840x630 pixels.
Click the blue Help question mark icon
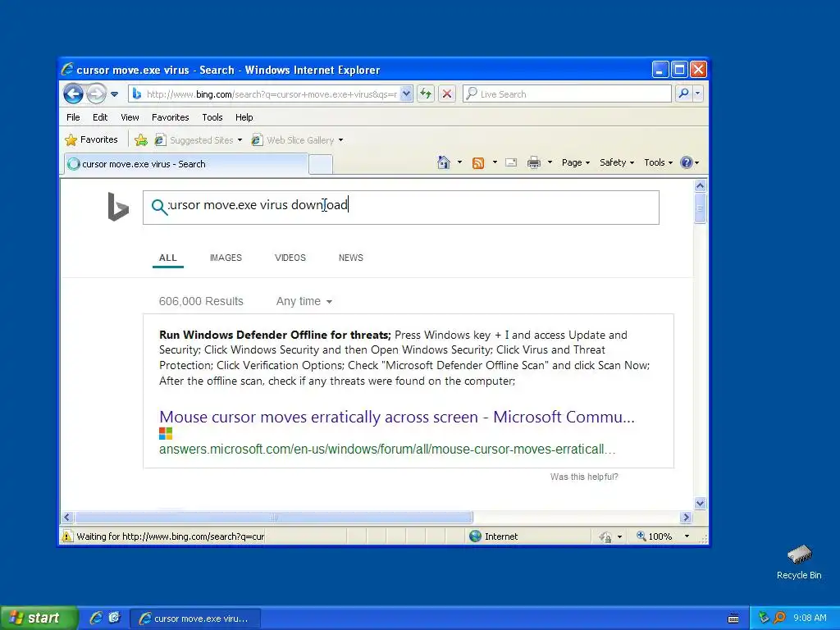click(687, 162)
